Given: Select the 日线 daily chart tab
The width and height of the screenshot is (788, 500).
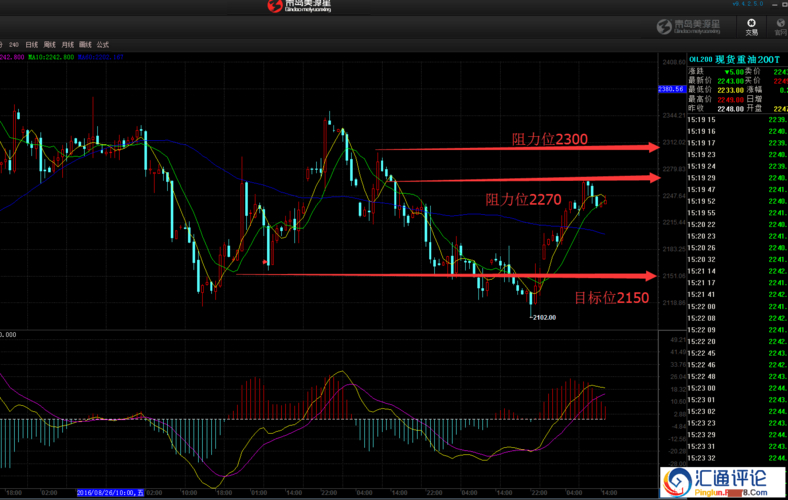Looking at the screenshot, I should click(32, 45).
